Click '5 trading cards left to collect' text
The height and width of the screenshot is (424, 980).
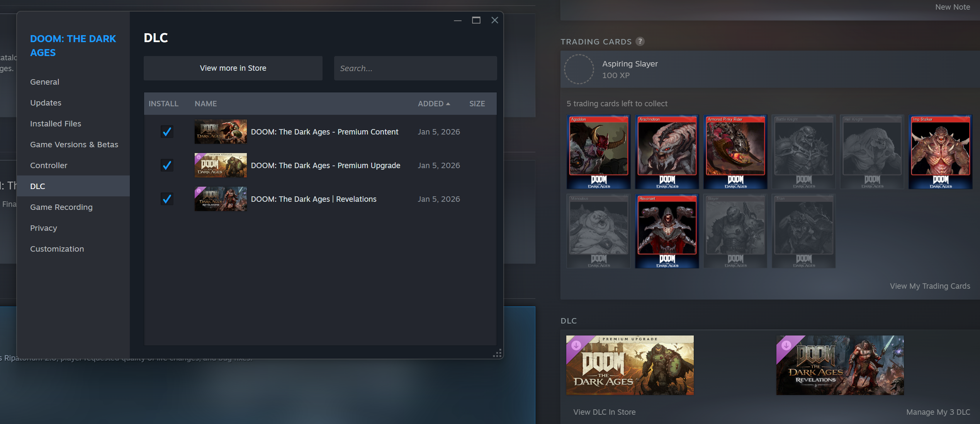[617, 104]
